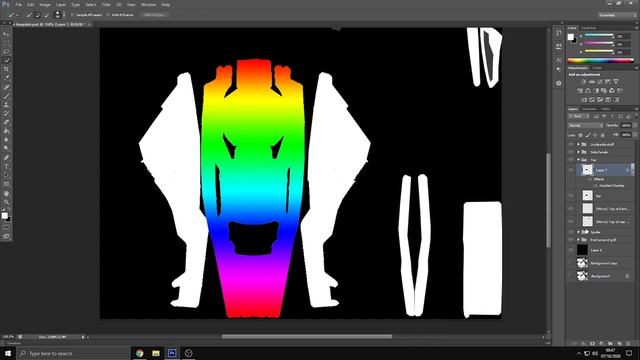Select the Zoom tool
The width and height of the screenshot is (640, 360).
click(6, 202)
